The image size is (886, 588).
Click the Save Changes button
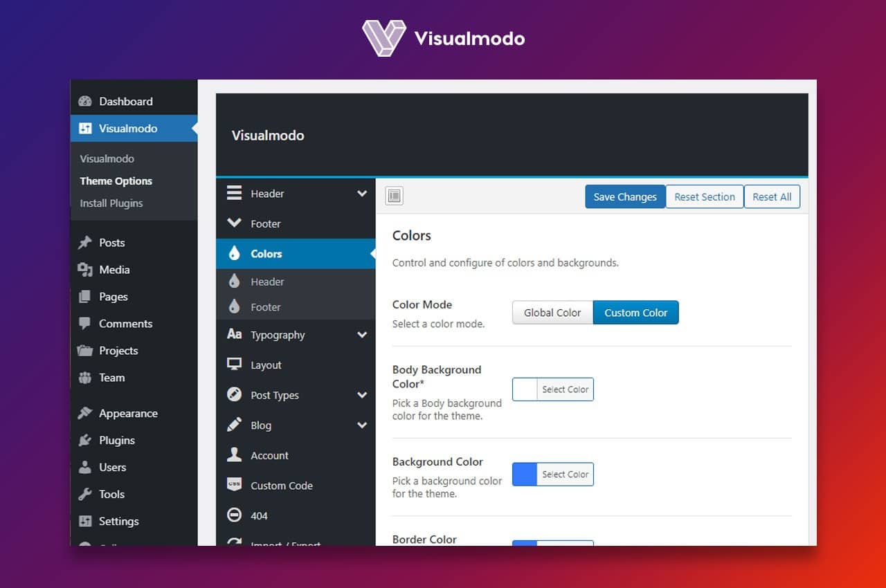click(624, 196)
